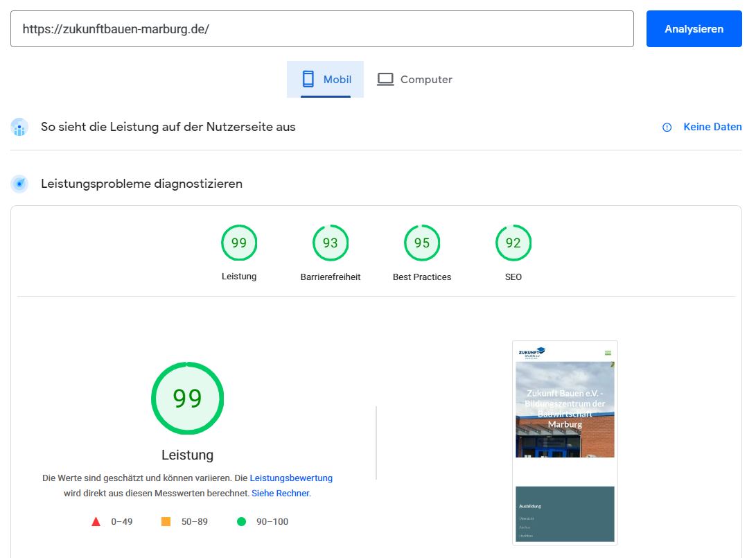Switch to the Mobil tab
Viewport: 756px width, 558px height.
tap(325, 80)
